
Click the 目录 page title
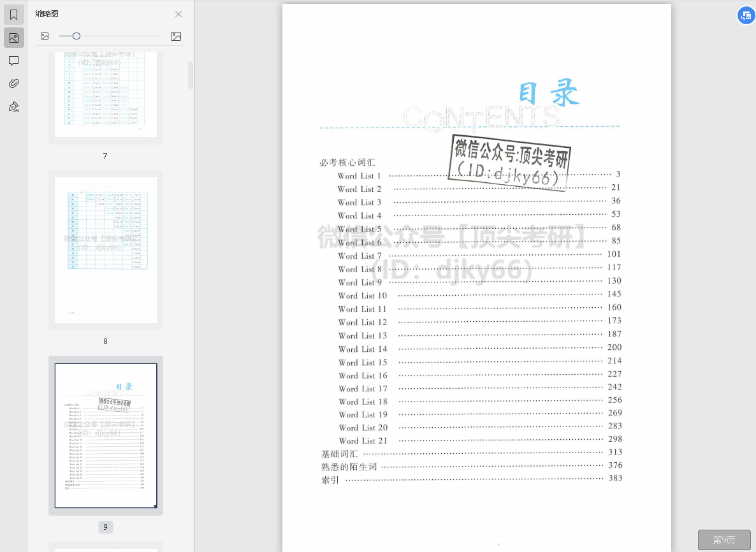[549, 93]
